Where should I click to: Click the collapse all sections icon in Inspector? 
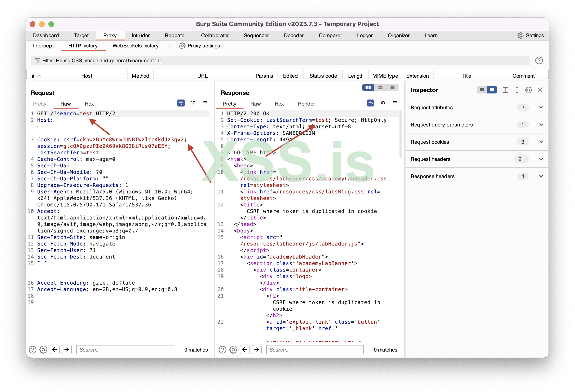517,90
